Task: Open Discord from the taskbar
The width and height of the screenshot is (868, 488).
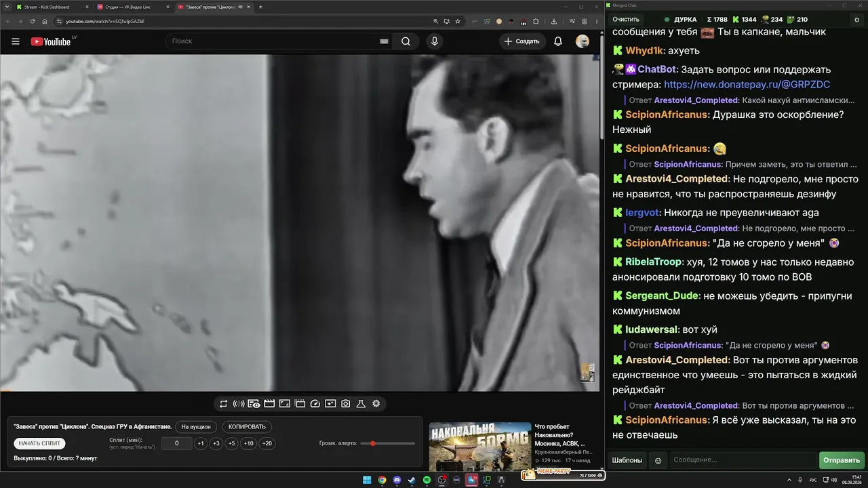Action: pos(397,480)
